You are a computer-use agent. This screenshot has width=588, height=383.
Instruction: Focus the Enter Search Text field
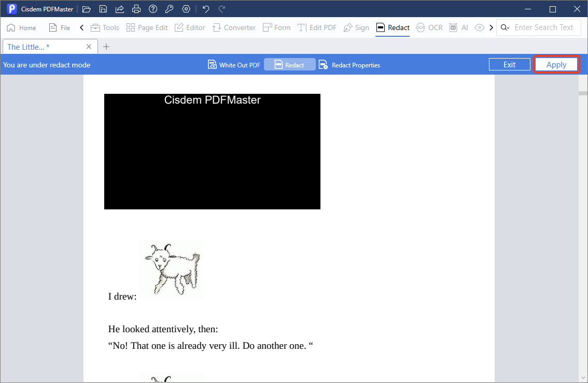tap(544, 28)
